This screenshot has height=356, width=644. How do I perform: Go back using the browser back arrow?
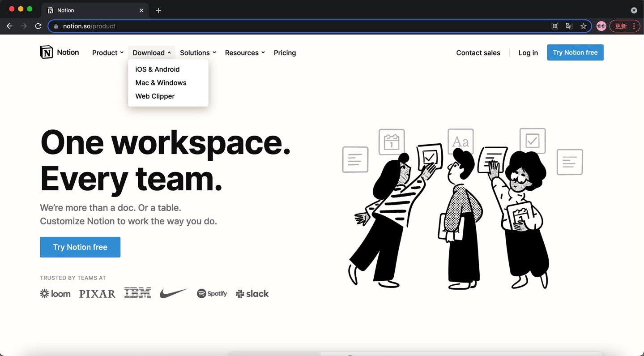tap(9, 26)
